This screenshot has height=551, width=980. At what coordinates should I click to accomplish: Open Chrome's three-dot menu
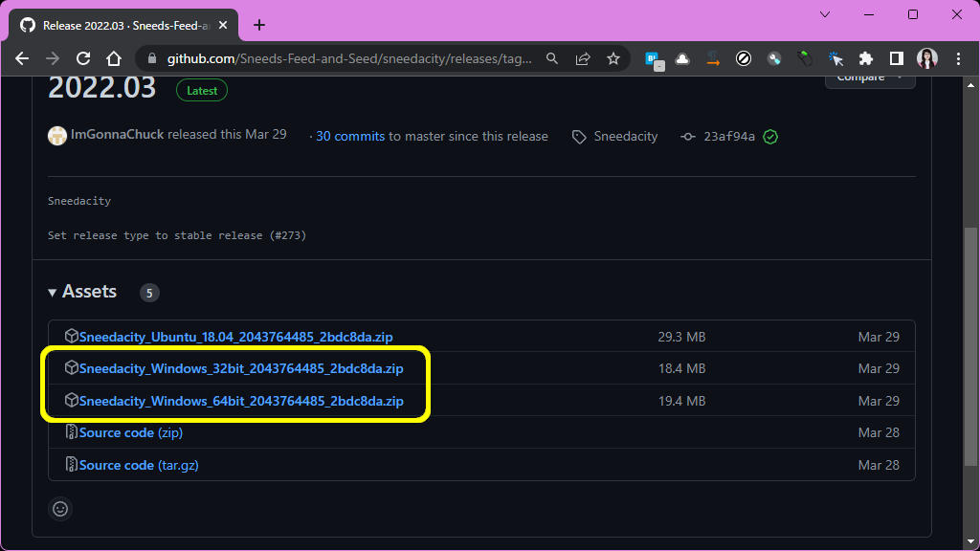click(x=957, y=58)
